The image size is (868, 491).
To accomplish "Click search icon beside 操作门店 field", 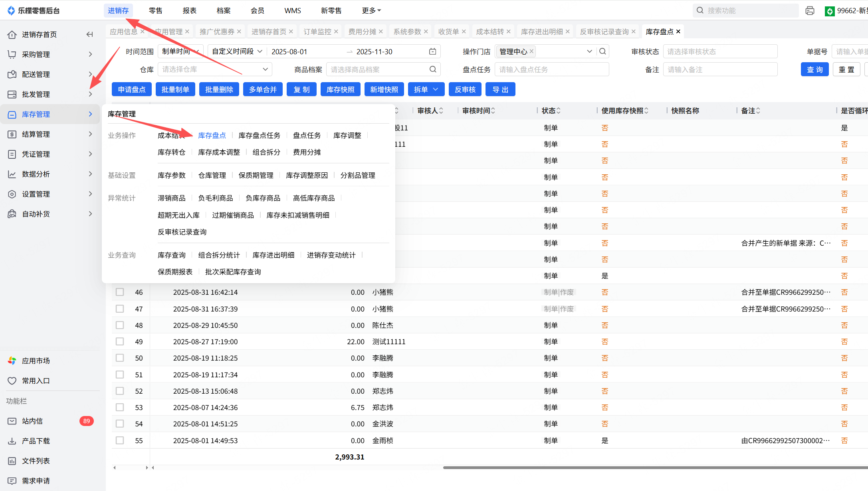I will coord(602,51).
